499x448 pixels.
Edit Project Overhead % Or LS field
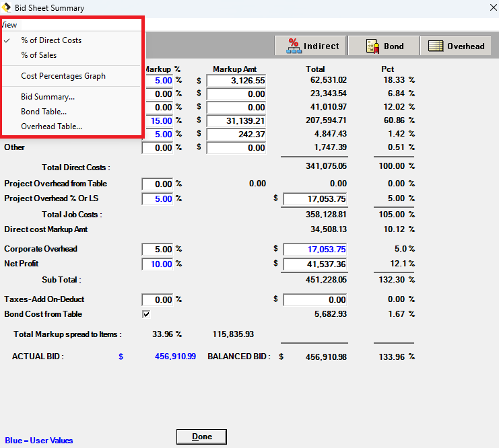[x=158, y=198]
